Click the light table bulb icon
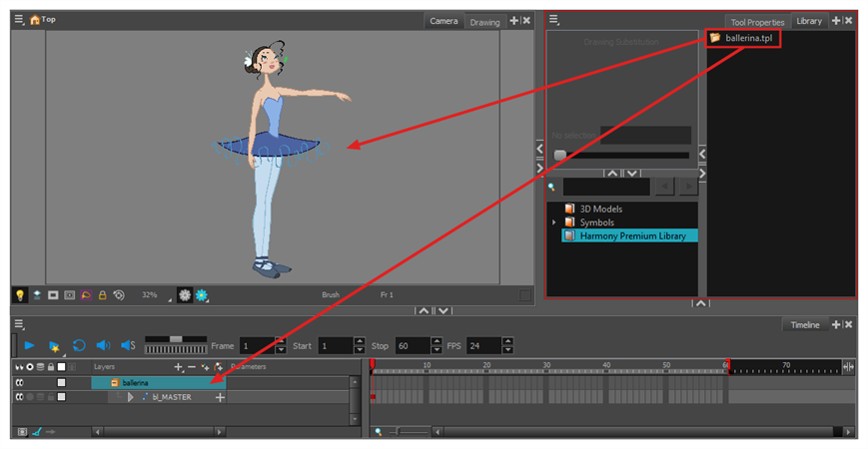 pos(19,295)
